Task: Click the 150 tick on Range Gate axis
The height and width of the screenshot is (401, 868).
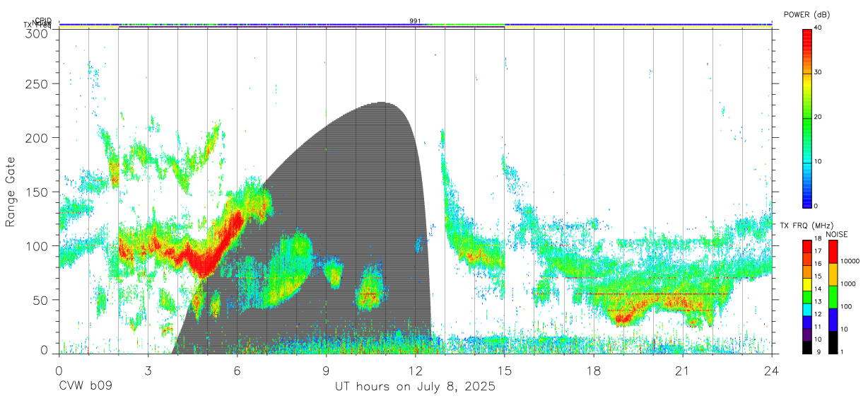Action: pos(37,192)
